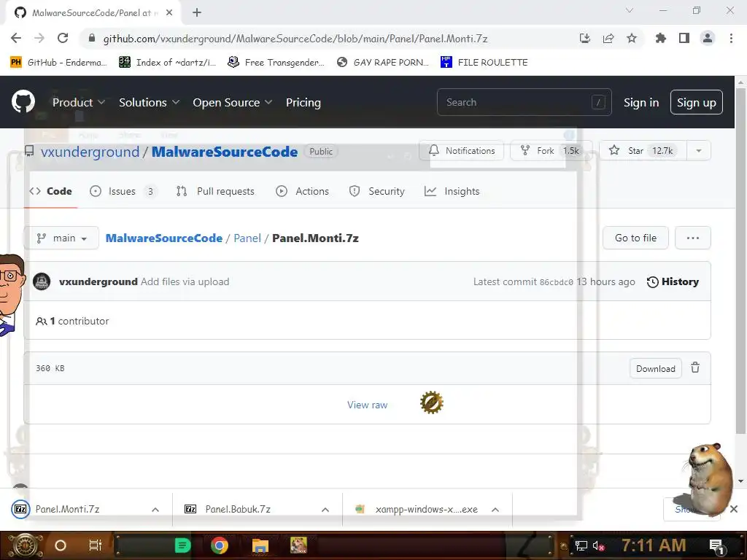Go back using the browser back arrow
This screenshot has height=560, width=747.
coord(16,39)
